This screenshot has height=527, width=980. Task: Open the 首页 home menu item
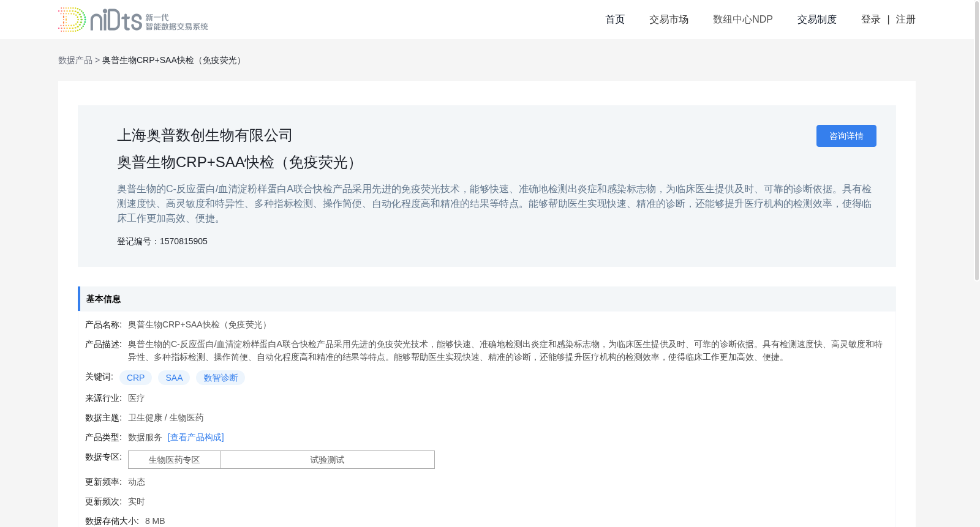tap(615, 20)
